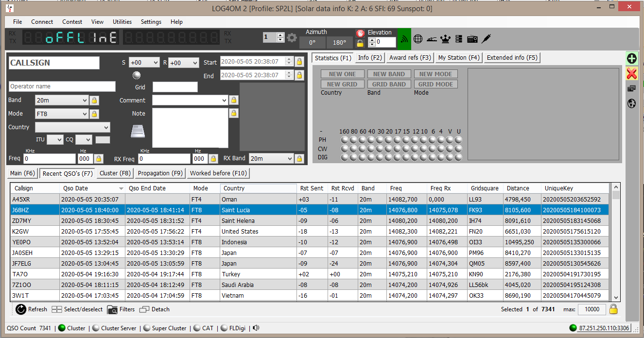This screenshot has height=338, width=644.
Task: Open the CQ zone dropdown
Action: point(84,140)
